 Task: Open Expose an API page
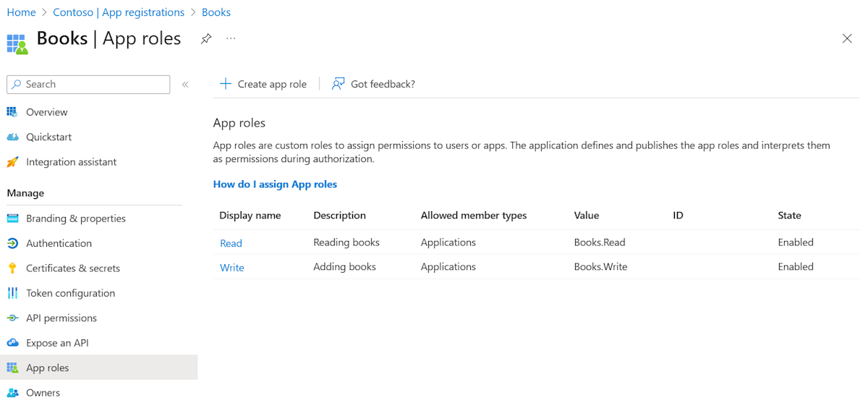coord(57,343)
